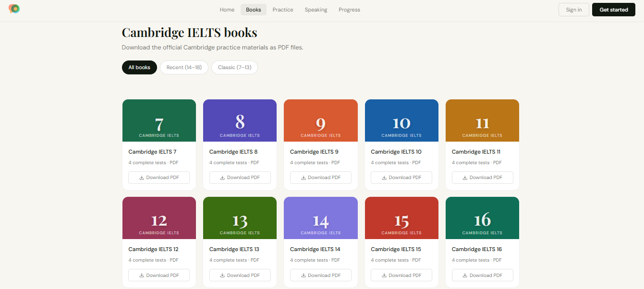Click the download icon for Cambridge IELTS 9

(x=304, y=178)
